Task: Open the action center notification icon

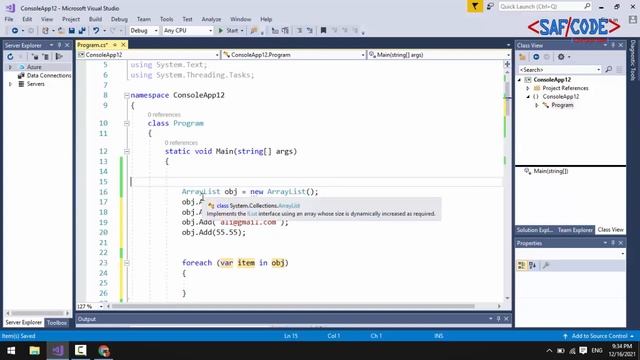Action: coord(583,351)
